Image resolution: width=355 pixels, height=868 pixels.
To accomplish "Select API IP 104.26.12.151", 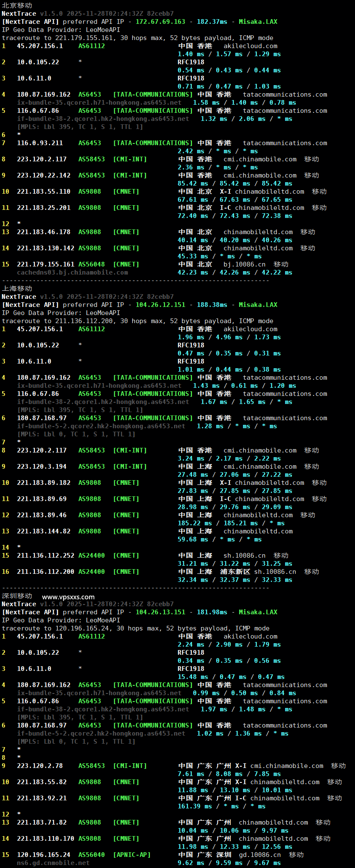I will click(160, 304).
